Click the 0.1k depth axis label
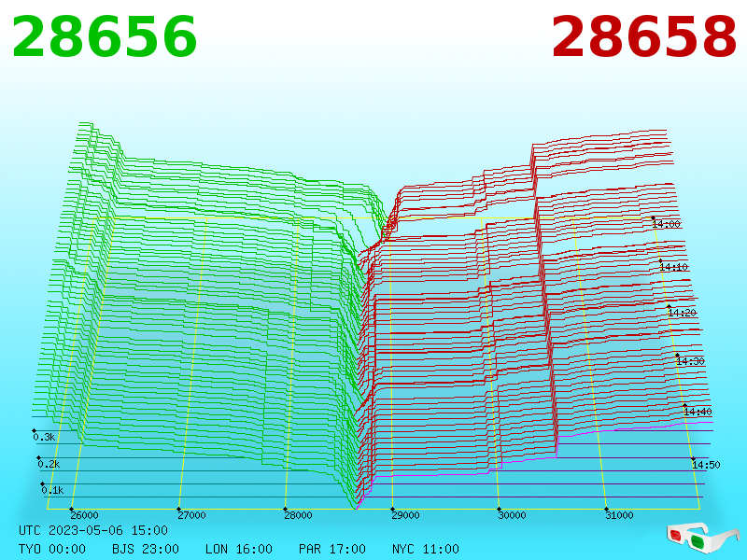This screenshot has height=560, width=747. pos(52,490)
